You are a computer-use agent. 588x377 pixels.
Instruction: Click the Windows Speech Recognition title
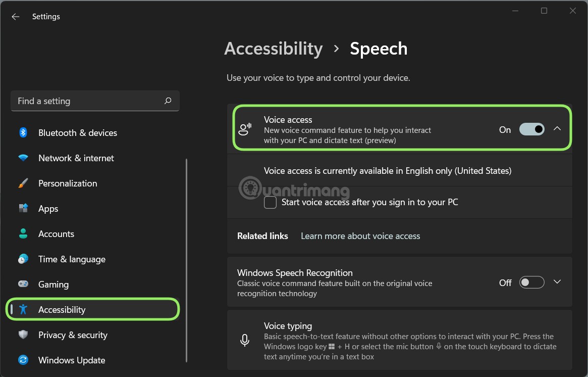click(295, 272)
